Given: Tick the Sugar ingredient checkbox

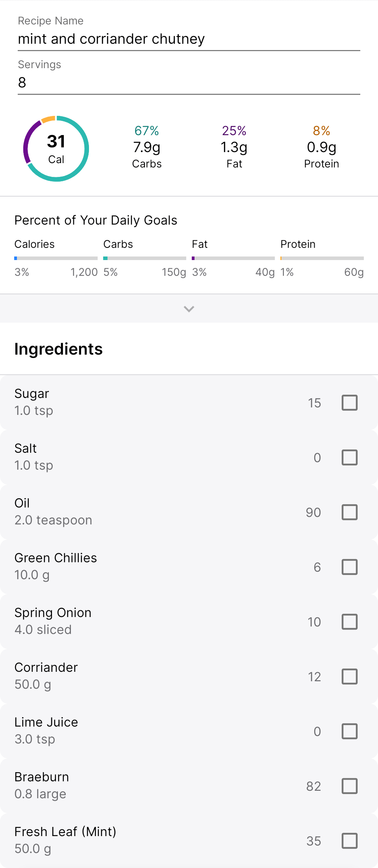Looking at the screenshot, I should pyautogui.click(x=349, y=403).
